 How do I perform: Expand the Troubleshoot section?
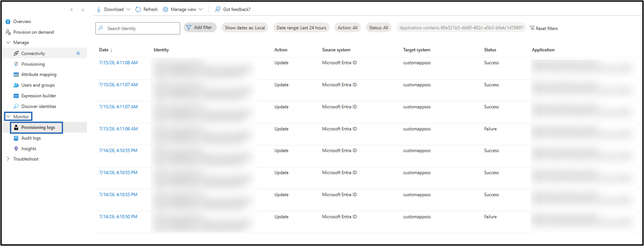point(8,159)
